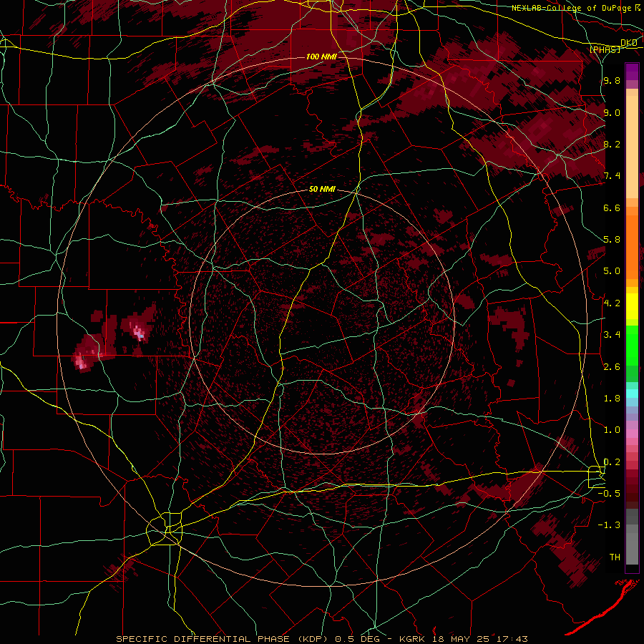Pick the yellow segment of color scale
This screenshot has height=644, width=644.
tap(632, 306)
